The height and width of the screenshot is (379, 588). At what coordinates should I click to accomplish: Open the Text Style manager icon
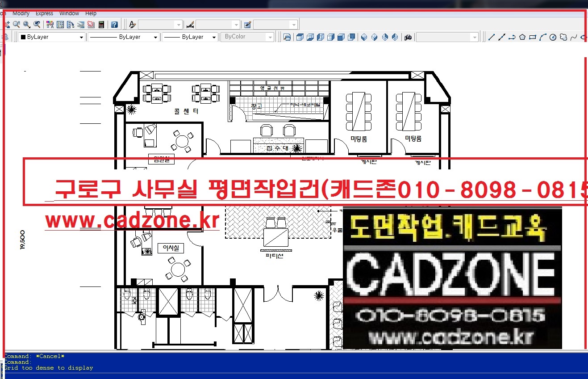132,25
